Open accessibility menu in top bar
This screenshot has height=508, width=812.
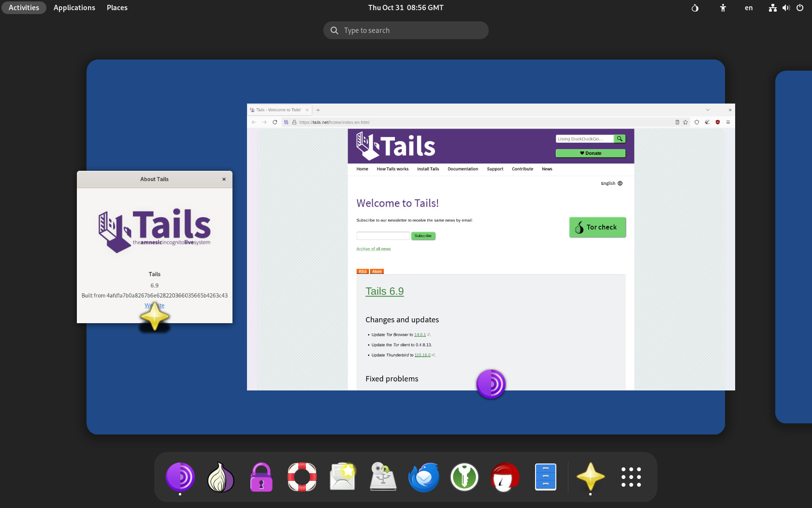pyautogui.click(x=723, y=8)
